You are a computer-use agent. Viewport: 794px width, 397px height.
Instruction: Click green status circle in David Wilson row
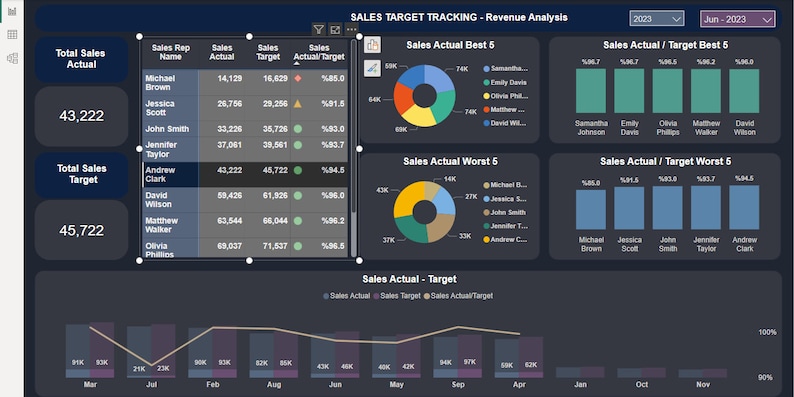(298, 195)
